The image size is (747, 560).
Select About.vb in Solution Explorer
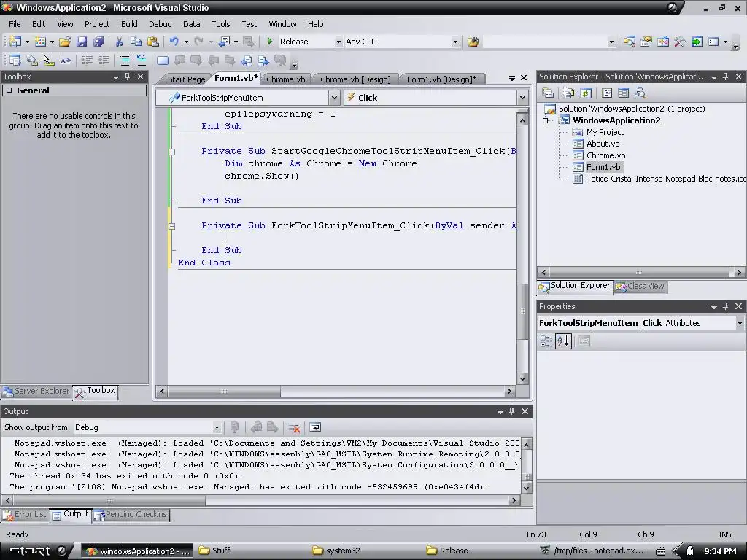click(x=603, y=144)
